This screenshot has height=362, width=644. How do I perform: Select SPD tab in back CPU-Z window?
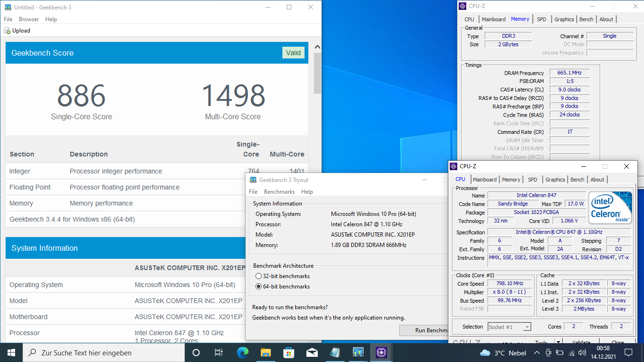pyautogui.click(x=542, y=19)
